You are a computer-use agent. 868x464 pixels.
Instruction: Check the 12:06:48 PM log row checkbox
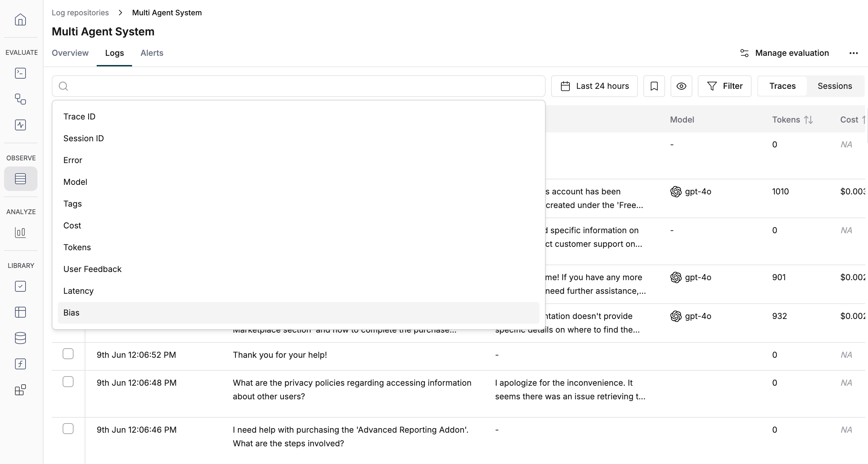pos(68,382)
